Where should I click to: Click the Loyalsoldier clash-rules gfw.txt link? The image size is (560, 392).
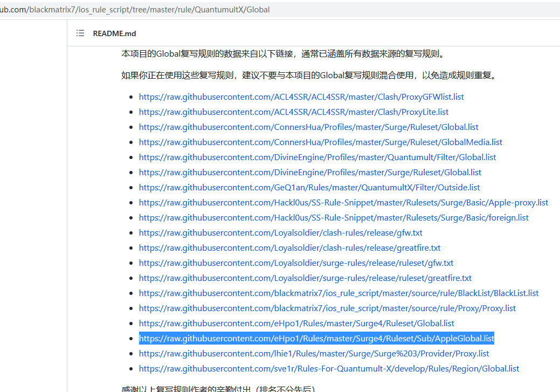280,232
